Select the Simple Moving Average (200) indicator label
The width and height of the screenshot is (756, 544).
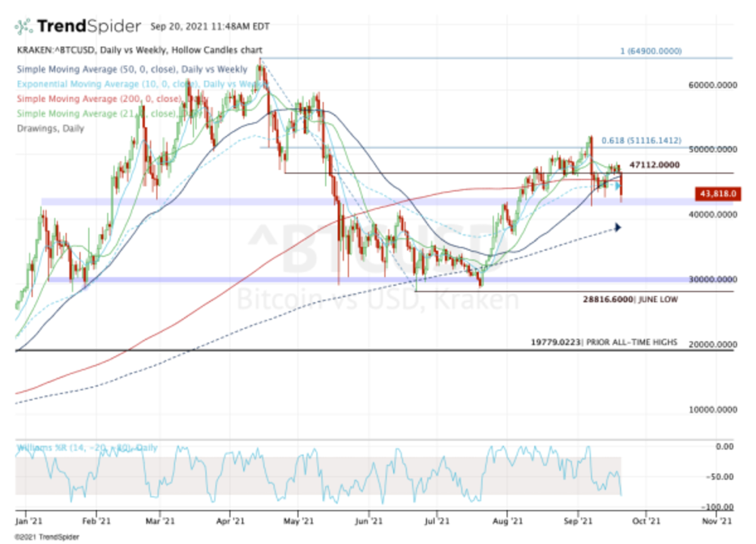click(104, 99)
